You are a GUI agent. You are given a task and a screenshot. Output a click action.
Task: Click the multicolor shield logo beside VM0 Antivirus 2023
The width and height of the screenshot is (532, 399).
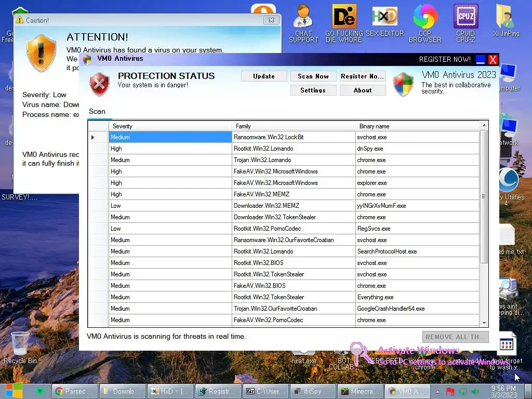click(403, 84)
